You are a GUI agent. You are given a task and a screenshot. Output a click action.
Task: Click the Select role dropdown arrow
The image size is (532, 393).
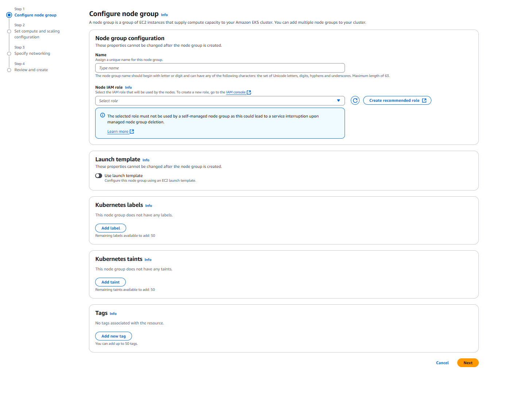(x=338, y=101)
